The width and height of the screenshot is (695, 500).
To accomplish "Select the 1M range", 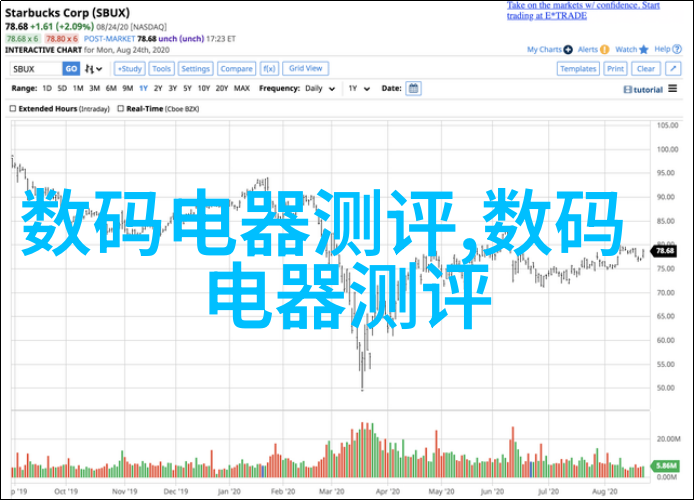I will coord(78,88).
